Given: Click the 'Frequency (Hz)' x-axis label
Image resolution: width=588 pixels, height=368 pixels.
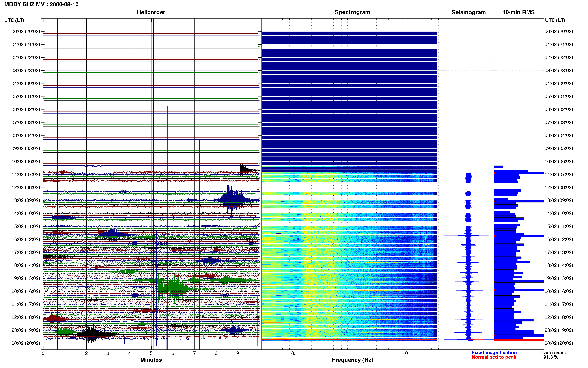Looking at the screenshot, I should coord(352,360).
